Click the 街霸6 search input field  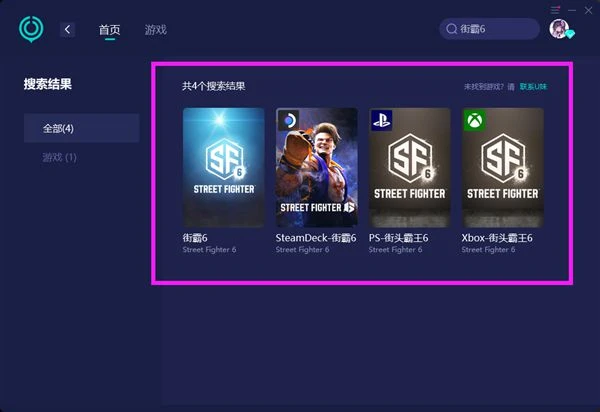[x=490, y=29]
